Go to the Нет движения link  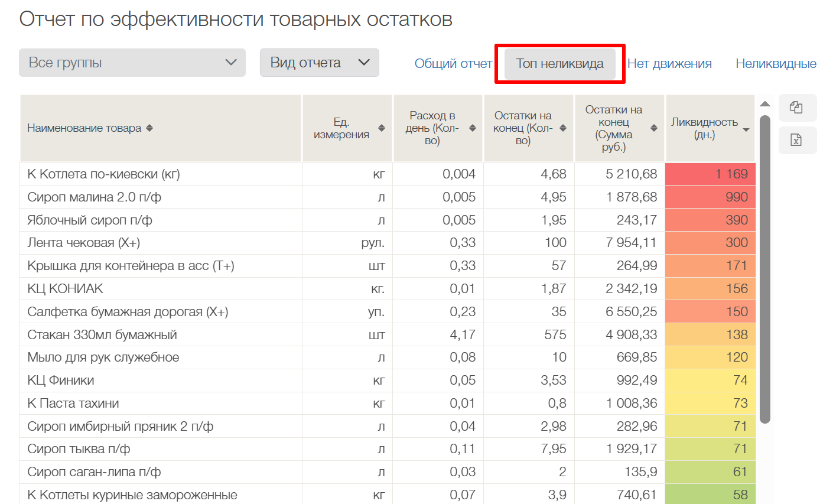pyautogui.click(x=669, y=64)
